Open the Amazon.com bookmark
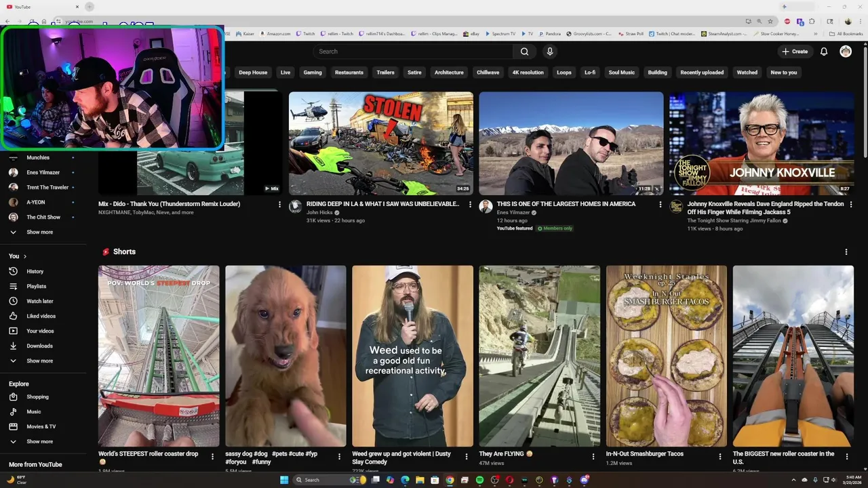868x488 pixels. 275,33
